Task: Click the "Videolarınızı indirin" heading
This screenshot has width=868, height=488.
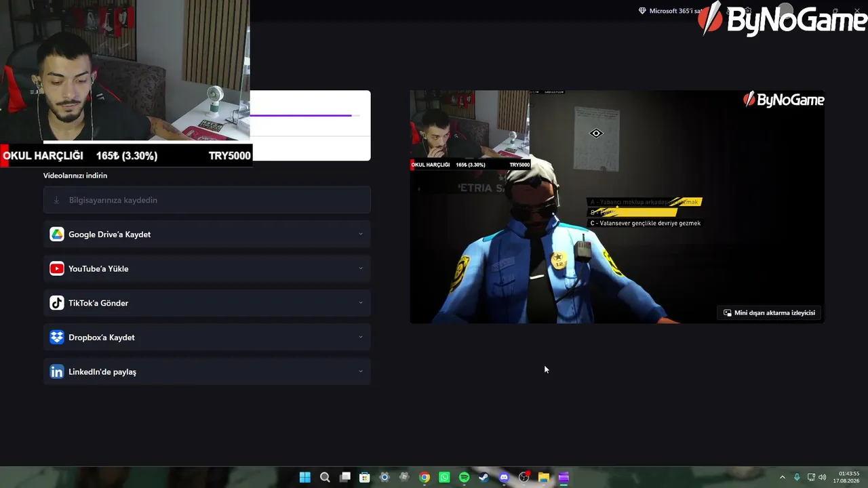Action: pyautogui.click(x=75, y=176)
